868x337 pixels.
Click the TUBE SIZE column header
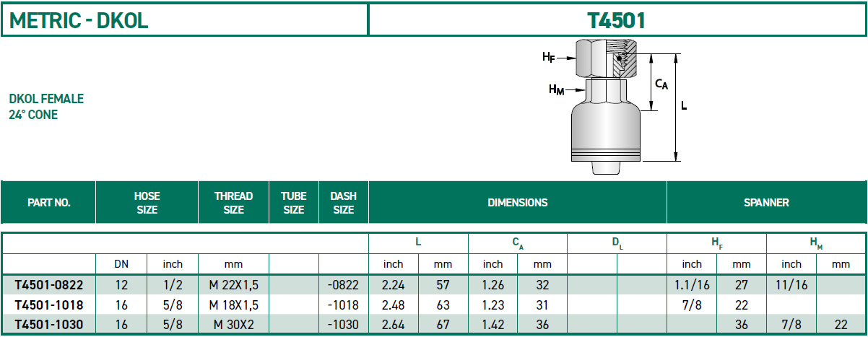pos(293,203)
